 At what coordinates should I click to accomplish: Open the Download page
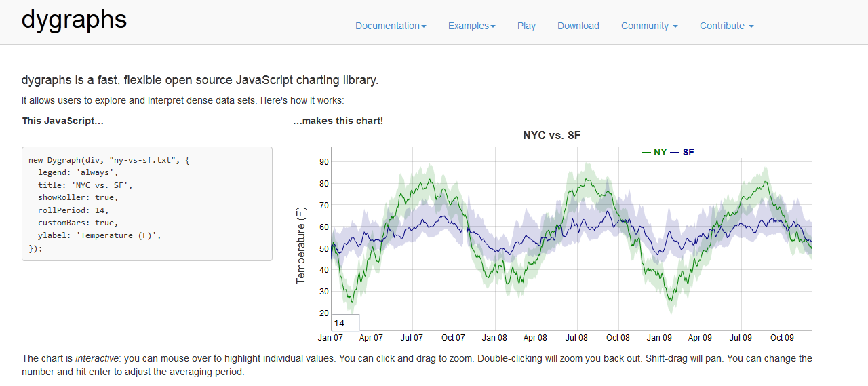pos(578,26)
